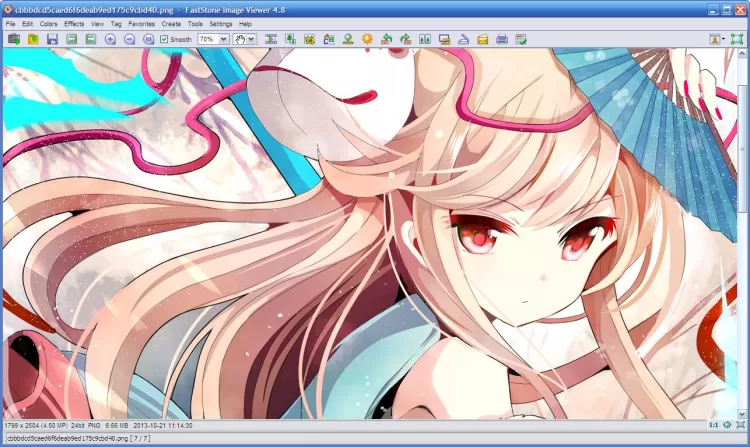Open the Favorites menu

coord(142,23)
